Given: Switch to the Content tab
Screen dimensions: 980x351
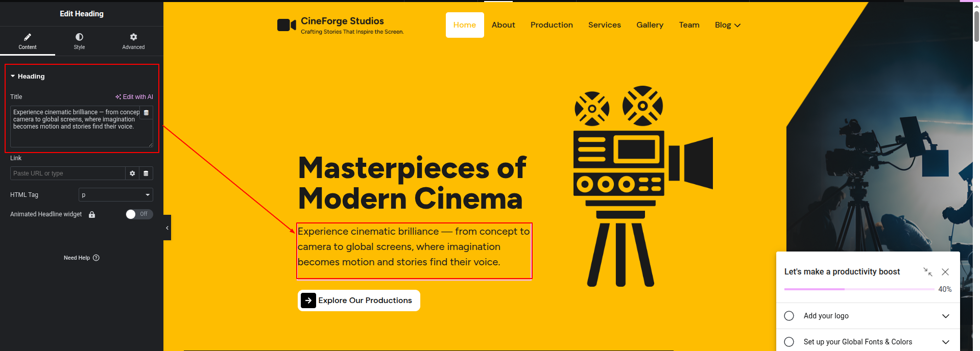Looking at the screenshot, I should point(28,41).
